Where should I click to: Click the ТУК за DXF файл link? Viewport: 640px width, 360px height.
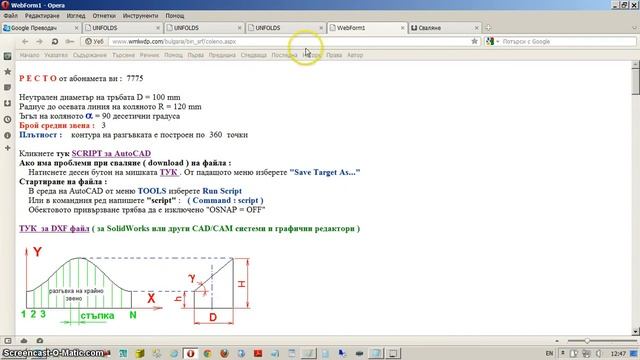tap(54, 229)
